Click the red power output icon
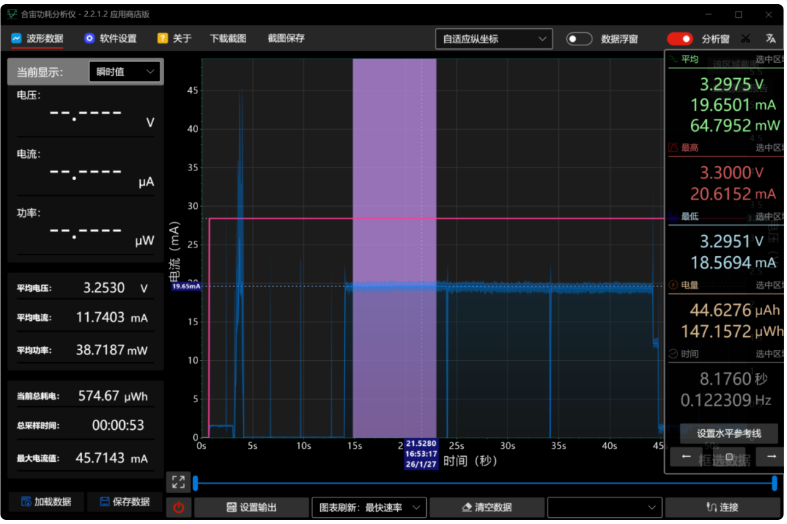Viewport: 787px width, 524px height. click(x=178, y=507)
